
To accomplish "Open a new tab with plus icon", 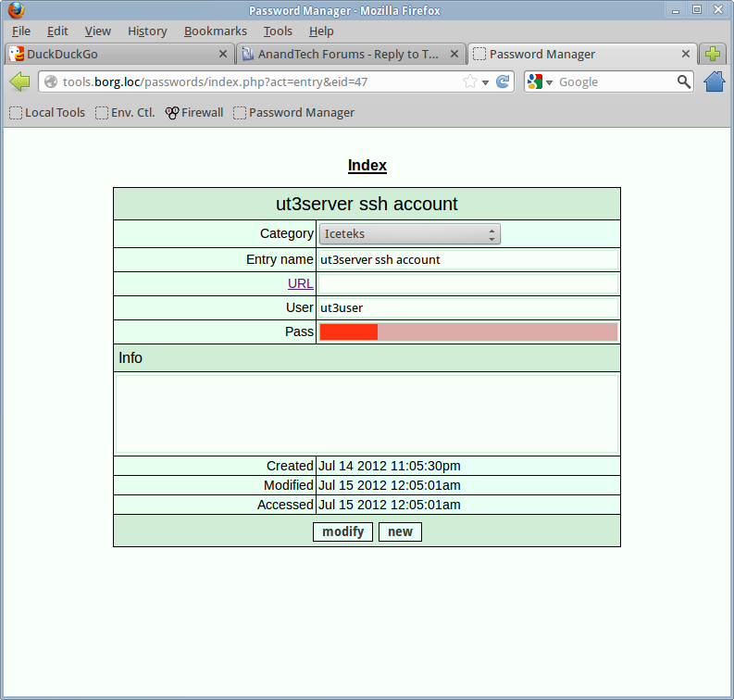I will (712, 55).
